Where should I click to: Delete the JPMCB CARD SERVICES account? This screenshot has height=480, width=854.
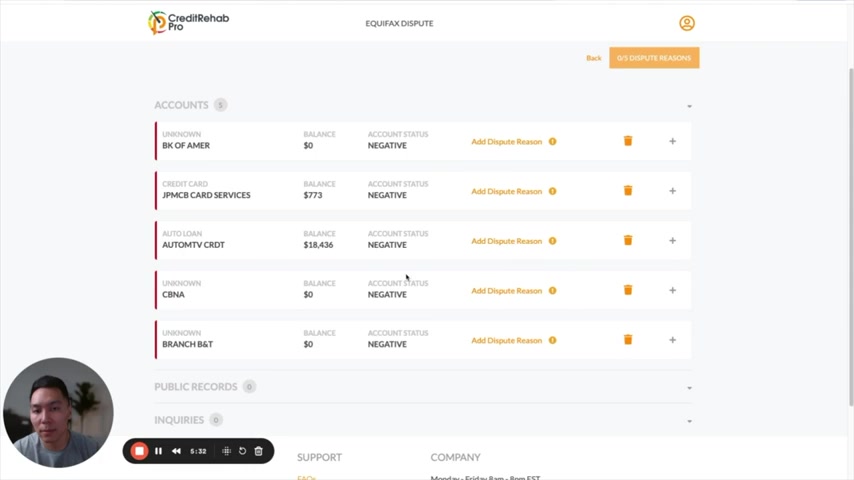[628, 191]
